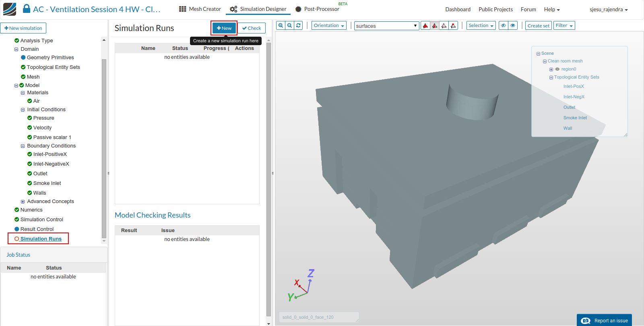Click the zoom in magnifier icon
This screenshot has width=644, height=326.
coord(281,25)
